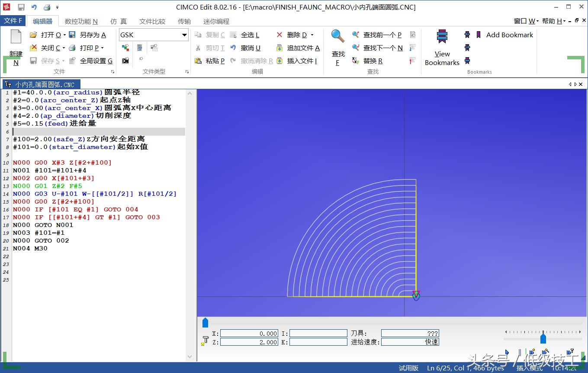Click the 新建 new file icon
This screenshot has width=588, height=373.
point(16,38)
